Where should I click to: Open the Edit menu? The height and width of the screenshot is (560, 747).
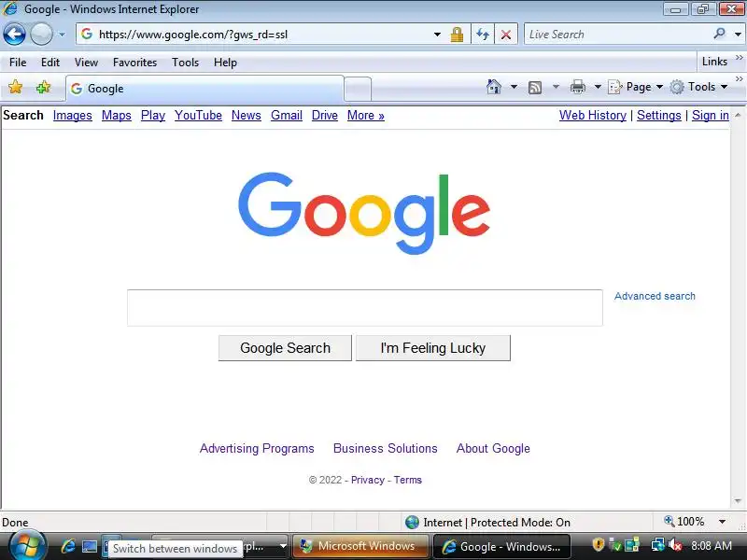50,63
